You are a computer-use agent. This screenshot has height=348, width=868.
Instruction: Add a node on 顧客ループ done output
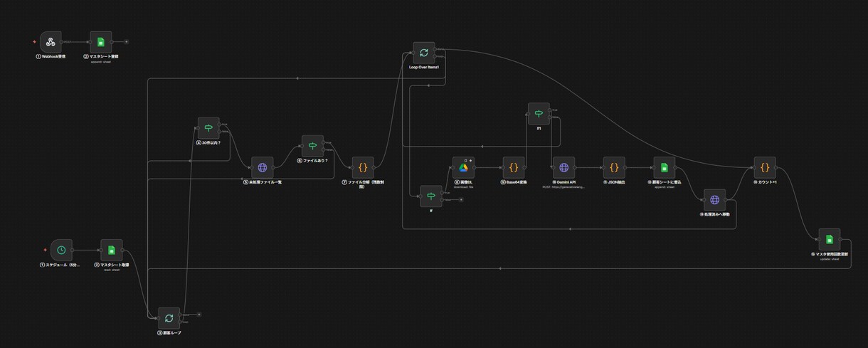[199, 314]
